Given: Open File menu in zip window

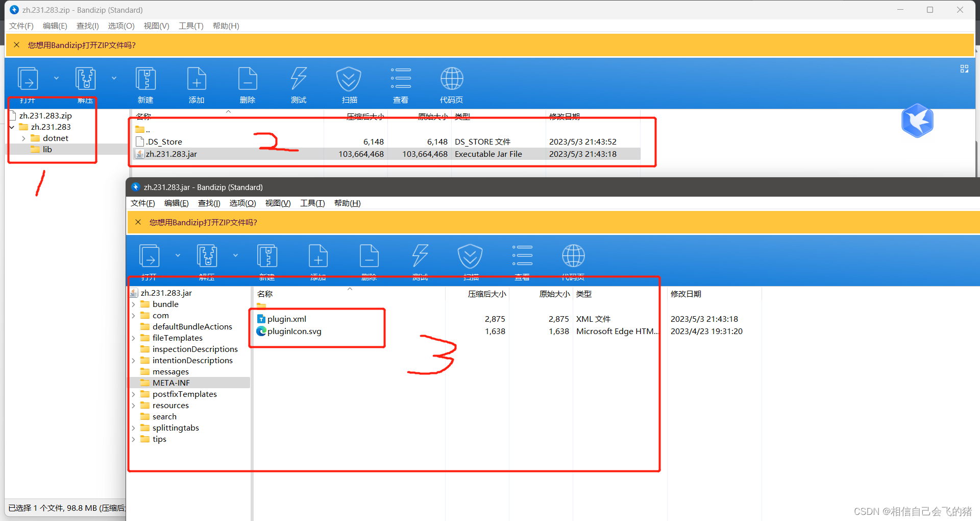Looking at the screenshot, I should 21,26.
